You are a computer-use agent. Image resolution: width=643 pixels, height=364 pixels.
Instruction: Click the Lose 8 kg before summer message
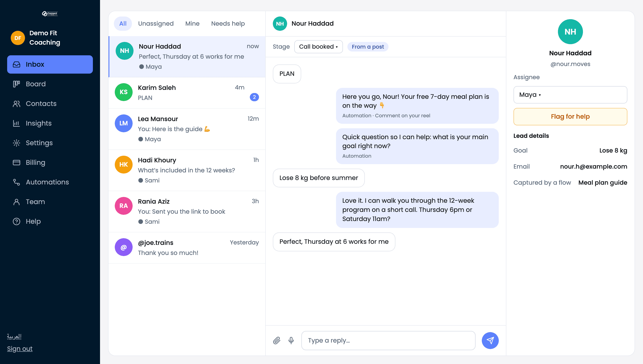(x=319, y=178)
